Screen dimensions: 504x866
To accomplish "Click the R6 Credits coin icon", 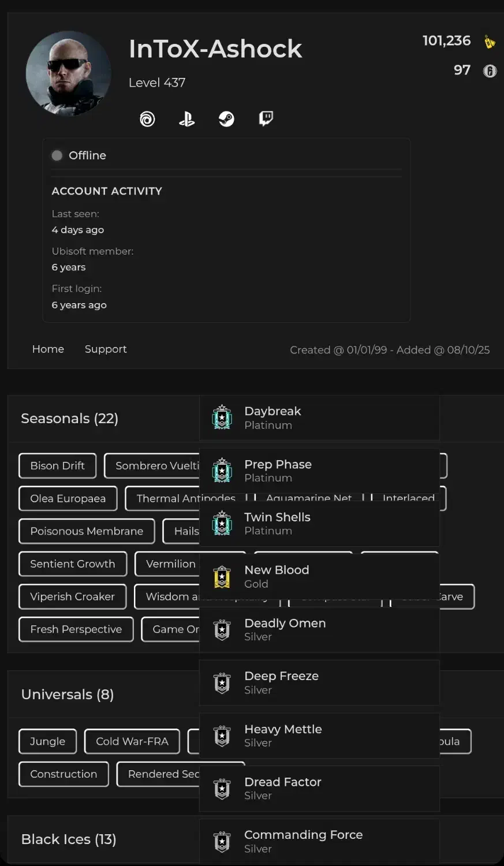I will click(490, 71).
